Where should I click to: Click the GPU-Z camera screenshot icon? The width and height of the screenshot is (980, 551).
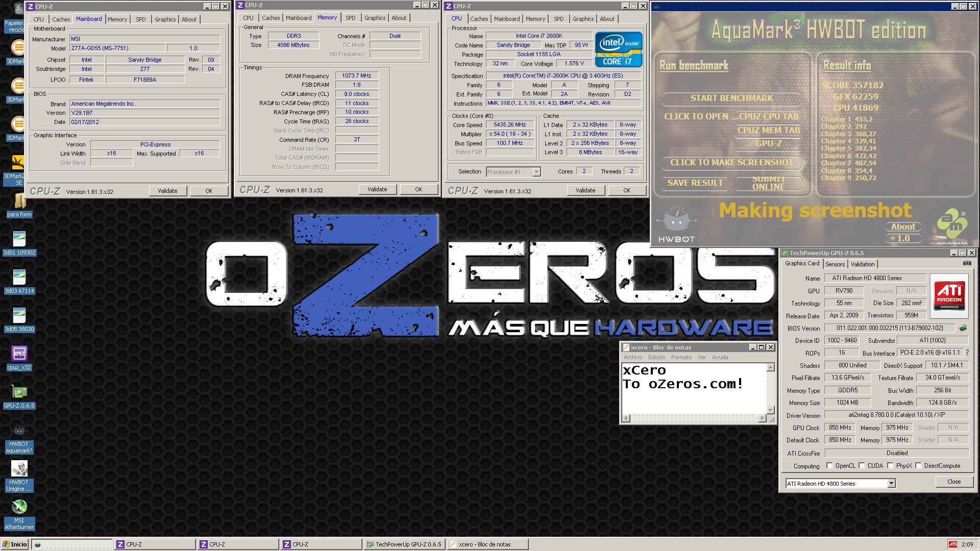tap(967, 263)
